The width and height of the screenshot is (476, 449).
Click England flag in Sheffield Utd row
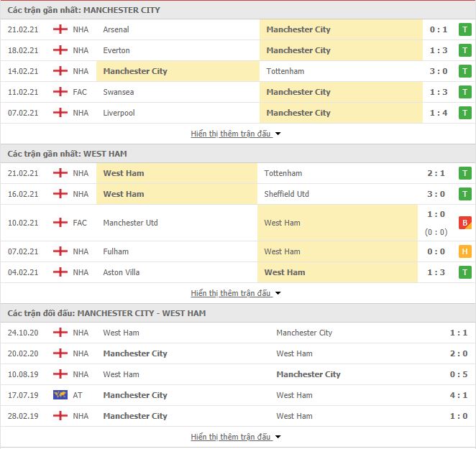click(60, 194)
